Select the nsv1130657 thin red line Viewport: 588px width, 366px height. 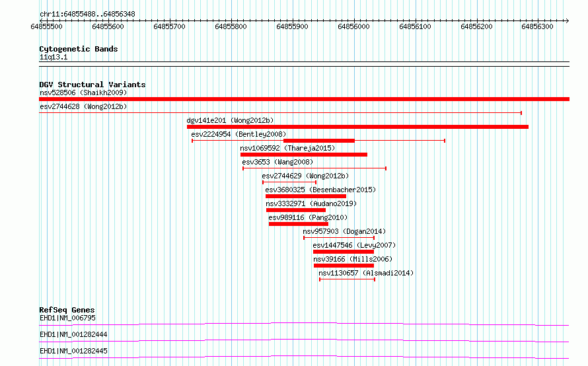(x=348, y=279)
